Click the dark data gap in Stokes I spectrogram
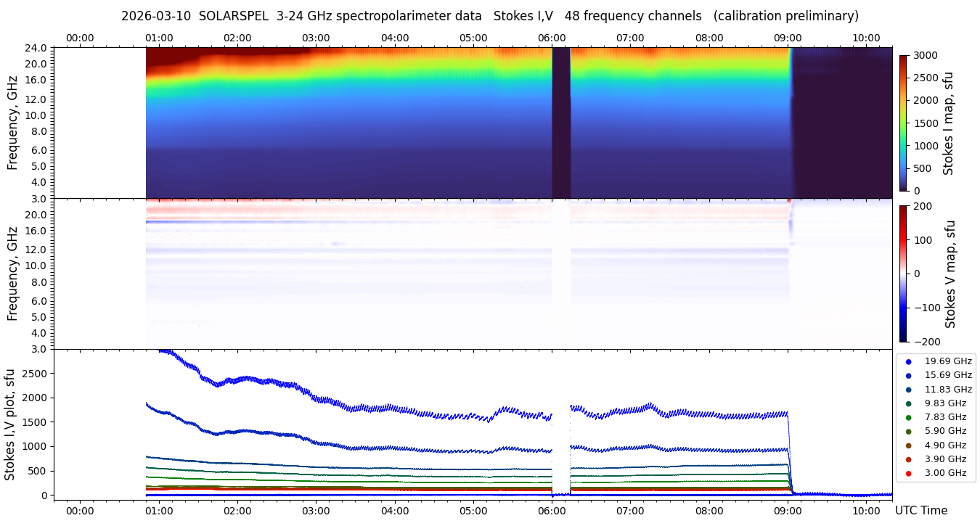980x526 pixels. point(561,123)
